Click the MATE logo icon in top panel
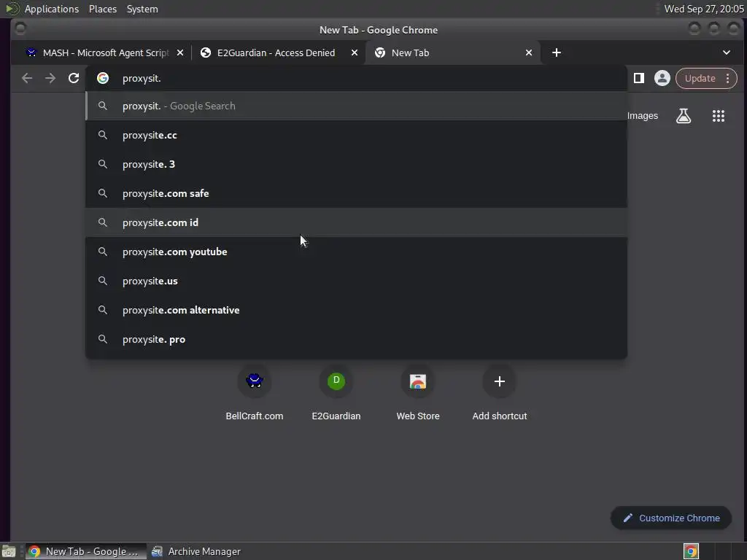The width and height of the screenshot is (747, 560). click(12, 9)
